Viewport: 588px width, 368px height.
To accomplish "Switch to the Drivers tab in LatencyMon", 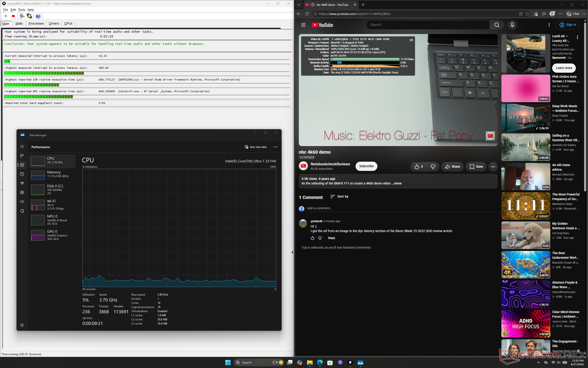I will 54,24.
